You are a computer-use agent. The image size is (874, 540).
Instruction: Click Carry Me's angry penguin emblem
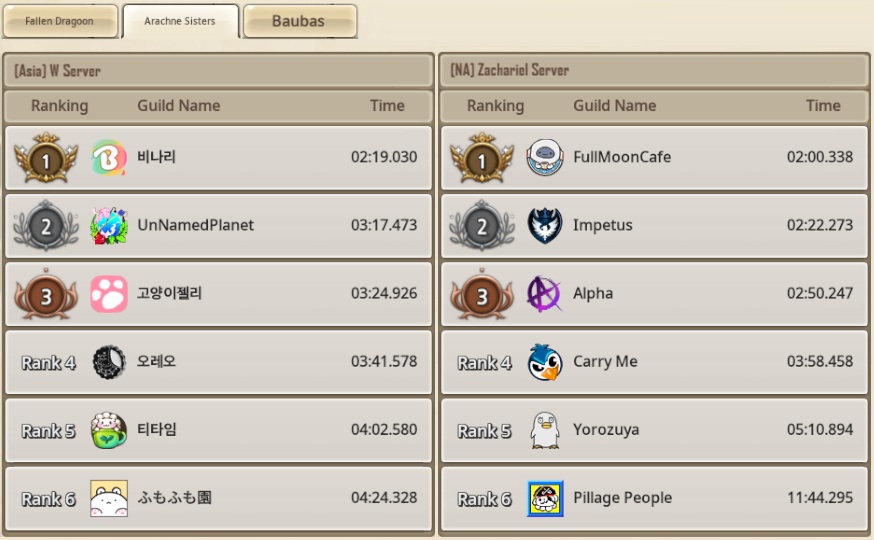[545, 362]
